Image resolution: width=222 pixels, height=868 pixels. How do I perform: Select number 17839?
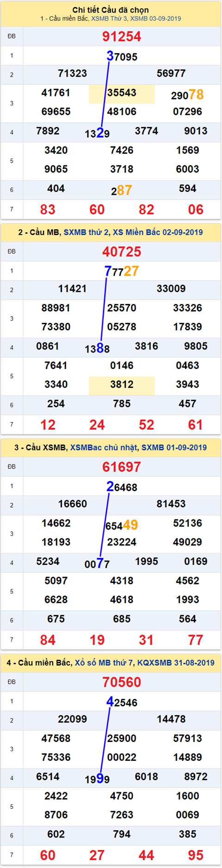tap(187, 327)
